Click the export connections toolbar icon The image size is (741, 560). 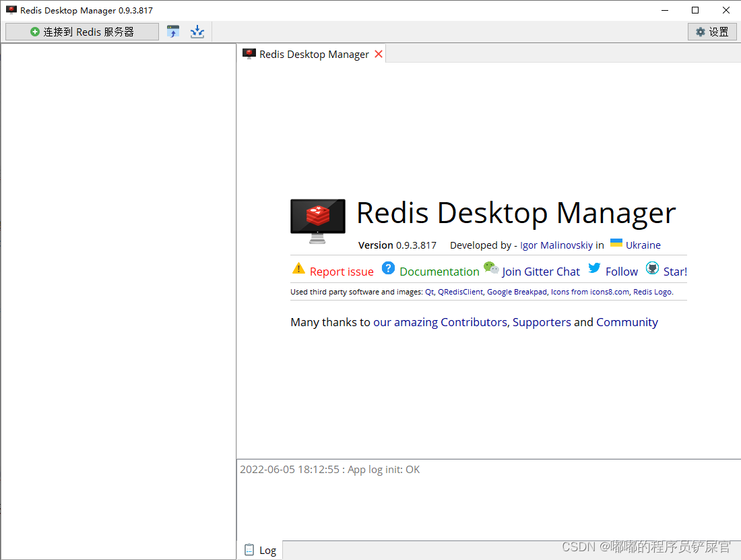(x=197, y=32)
